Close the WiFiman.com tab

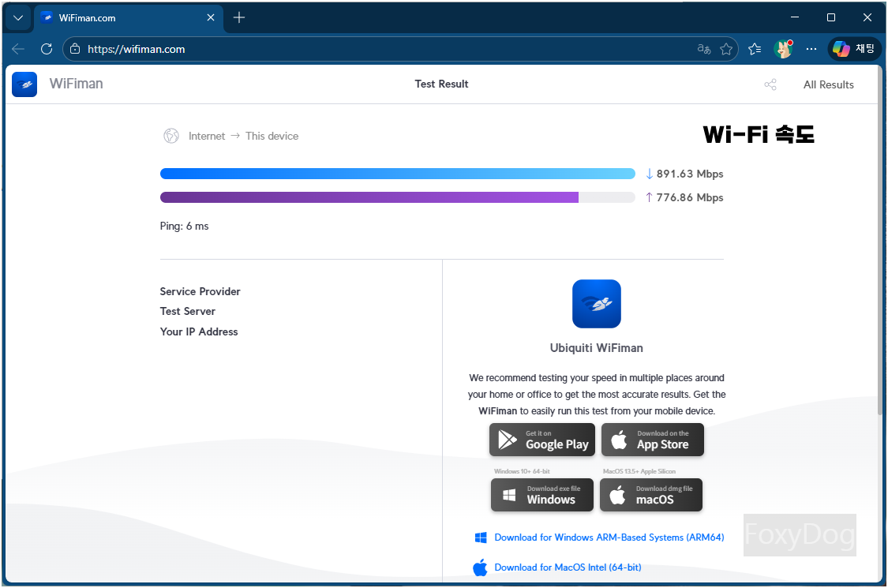click(211, 17)
